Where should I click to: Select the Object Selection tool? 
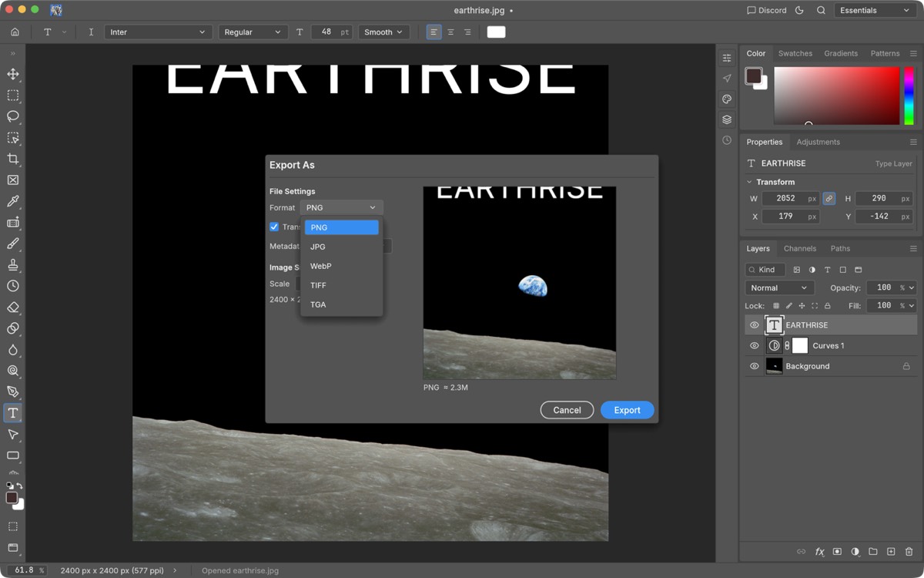point(13,138)
